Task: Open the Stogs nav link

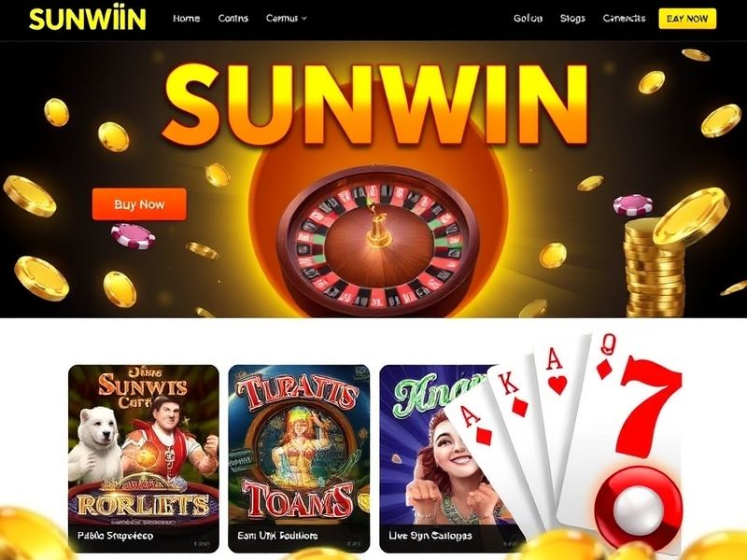Action: pyautogui.click(x=572, y=19)
